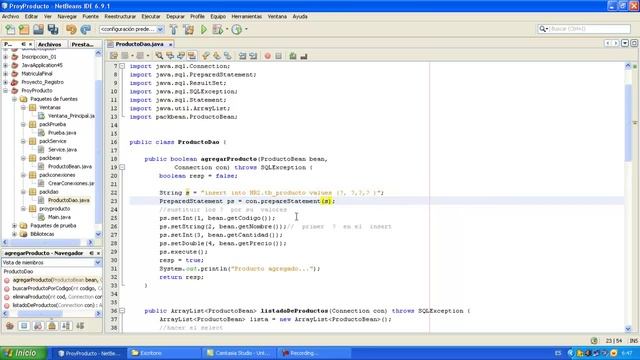Click Shift Line Left editor icon

(242, 56)
